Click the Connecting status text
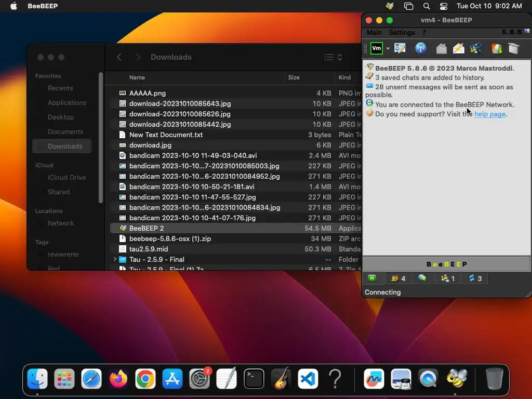This screenshot has height=399, width=532. point(382,292)
